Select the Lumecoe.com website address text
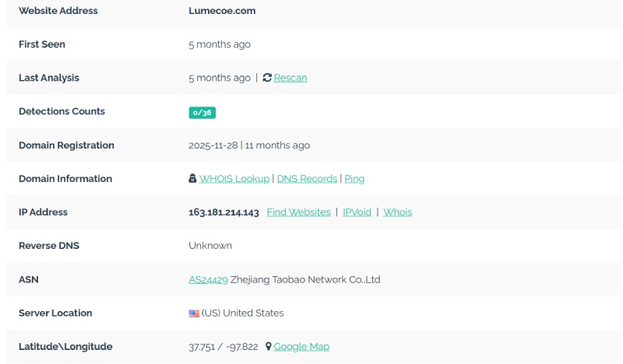This screenshot has width=623, height=364. click(x=222, y=11)
